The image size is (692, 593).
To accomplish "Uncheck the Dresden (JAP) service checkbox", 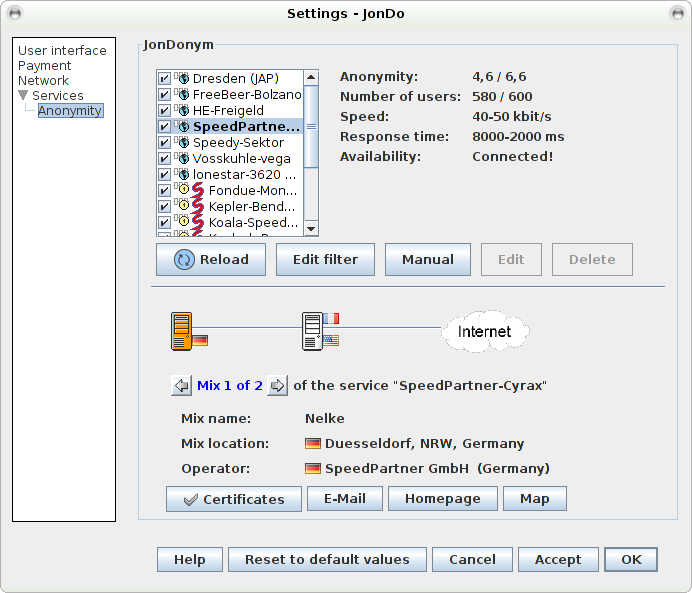I will coord(164,79).
